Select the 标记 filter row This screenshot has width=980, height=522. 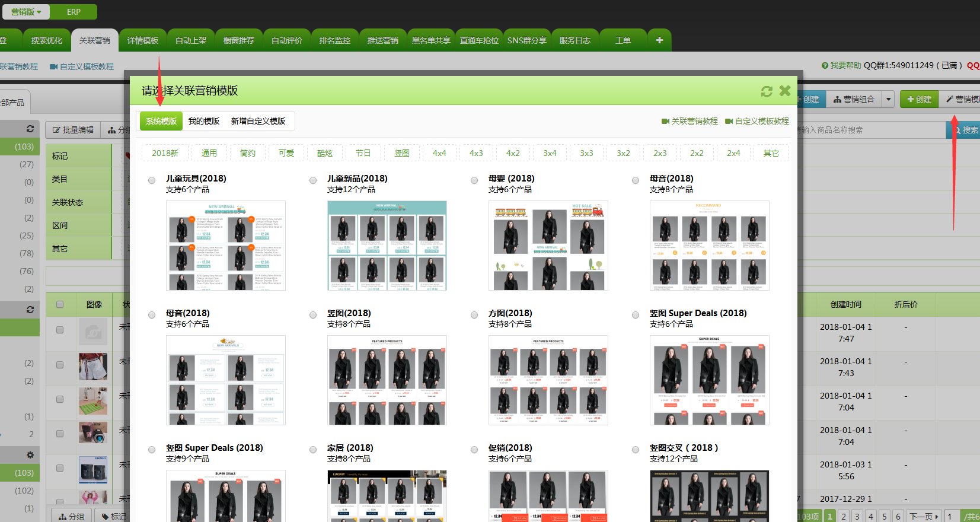point(78,156)
